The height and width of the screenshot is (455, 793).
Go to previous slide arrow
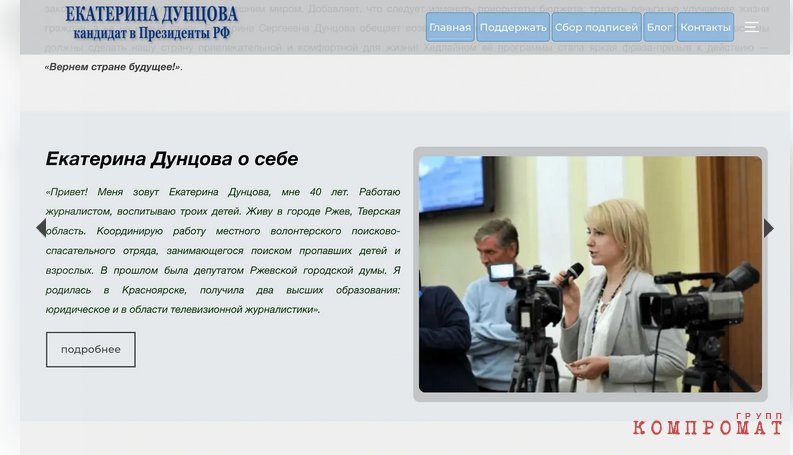(x=41, y=228)
